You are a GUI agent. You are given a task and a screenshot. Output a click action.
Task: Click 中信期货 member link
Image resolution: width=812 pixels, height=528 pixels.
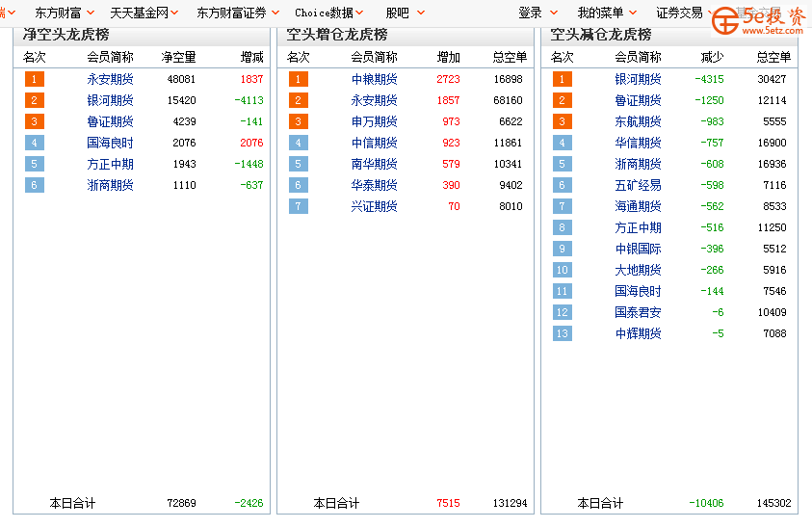[374, 143]
